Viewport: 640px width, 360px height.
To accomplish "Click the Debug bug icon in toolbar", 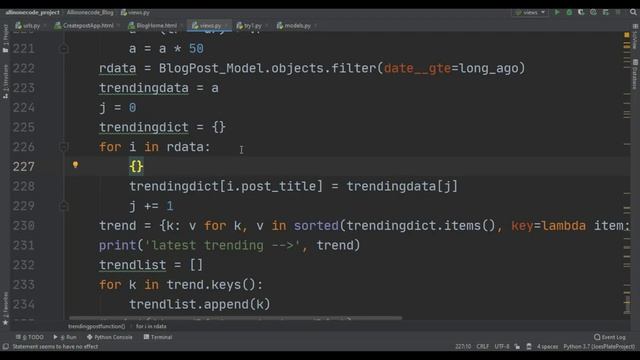I will tap(569, 12).
